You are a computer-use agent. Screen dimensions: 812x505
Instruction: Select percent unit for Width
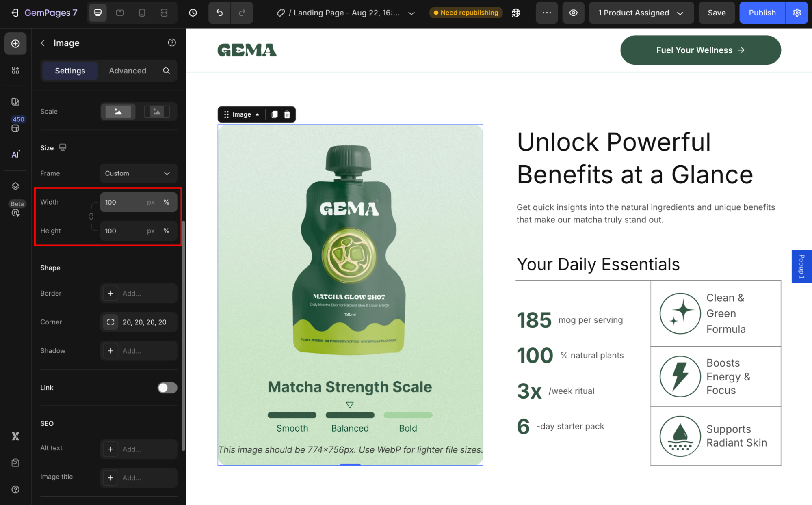166,202
